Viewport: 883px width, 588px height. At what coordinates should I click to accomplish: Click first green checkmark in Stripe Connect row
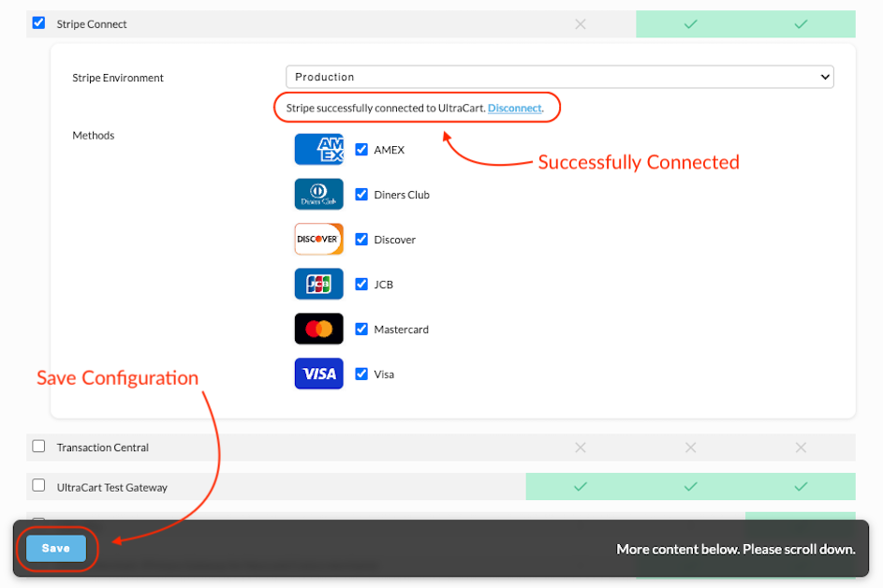pyautogui.click(x=690, y=24)
